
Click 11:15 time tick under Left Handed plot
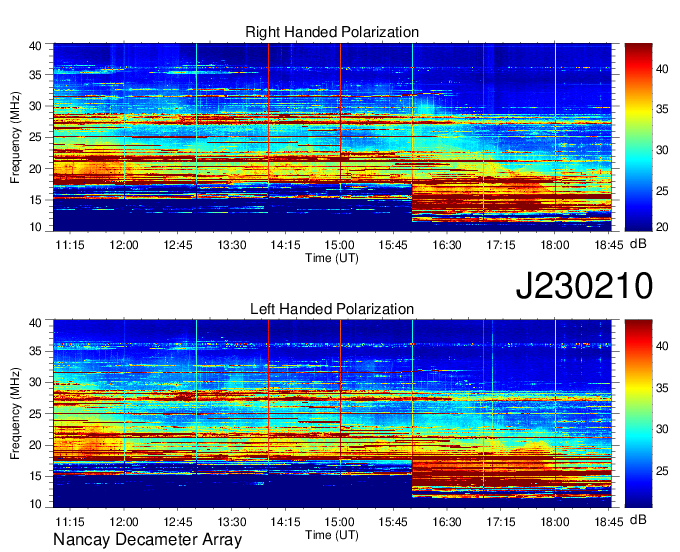tap(70, 522)
